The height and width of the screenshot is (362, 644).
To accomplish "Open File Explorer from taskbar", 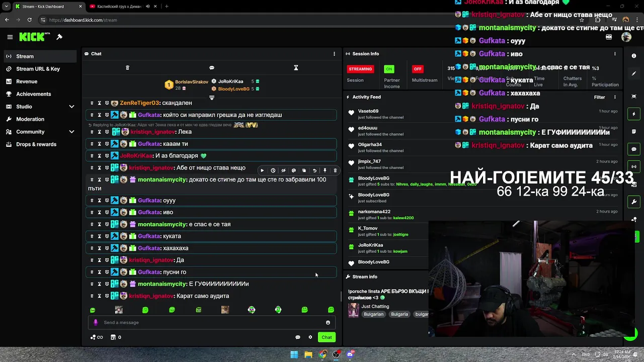I will tap(308, 354).
